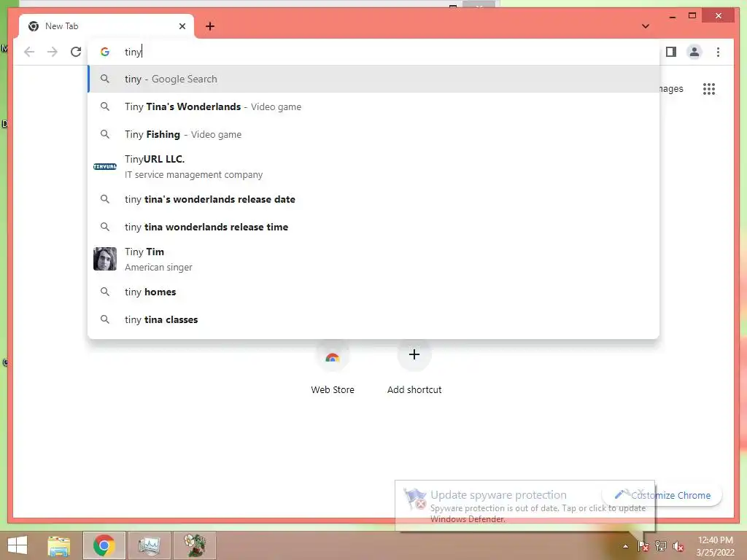Choose 'tiny - Google Search' suggestion
Image resolution: width=747 pixels, height=560 pixels.
[374, 79]
